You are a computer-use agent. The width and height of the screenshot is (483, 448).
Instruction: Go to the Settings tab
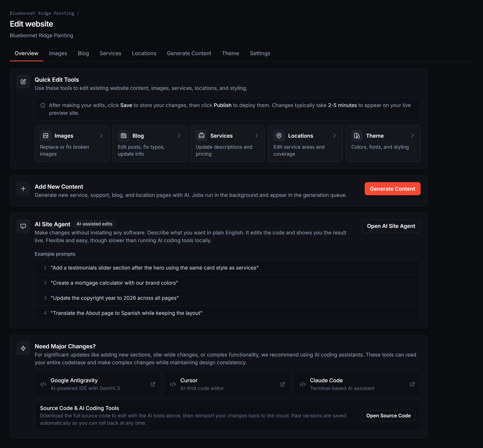(260, 53)
